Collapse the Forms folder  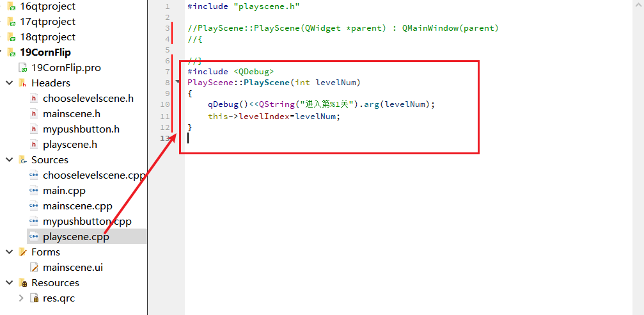[9, 252]
